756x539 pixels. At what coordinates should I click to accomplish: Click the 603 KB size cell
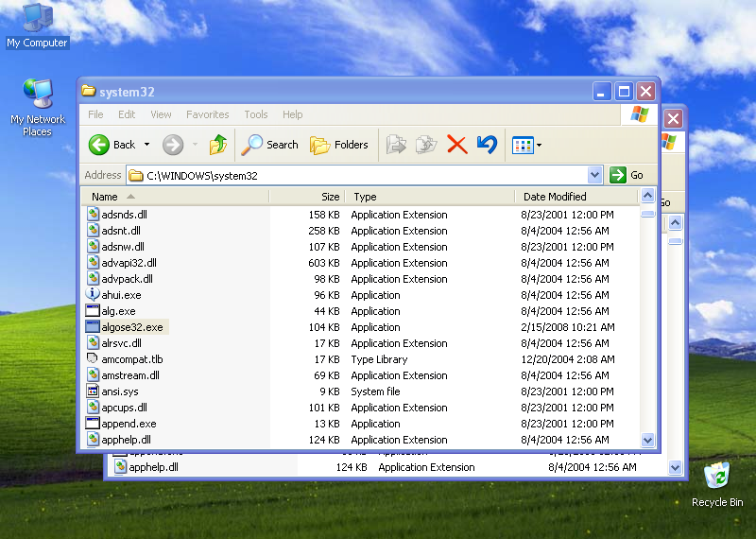[x=324, y=263]
